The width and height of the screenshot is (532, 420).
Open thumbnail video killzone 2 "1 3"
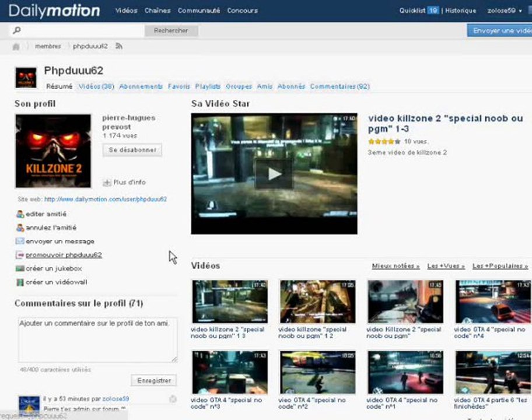click(230, 302)
